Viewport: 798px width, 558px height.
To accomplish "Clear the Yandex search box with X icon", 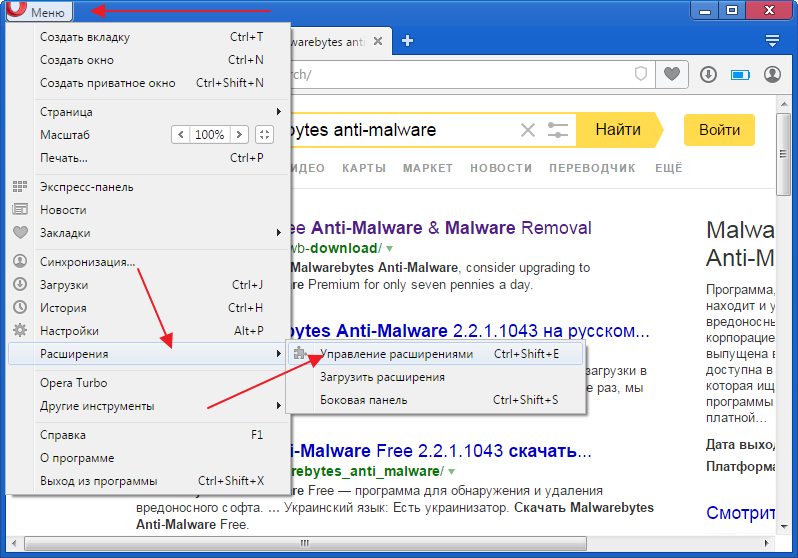I will (528, 130).
